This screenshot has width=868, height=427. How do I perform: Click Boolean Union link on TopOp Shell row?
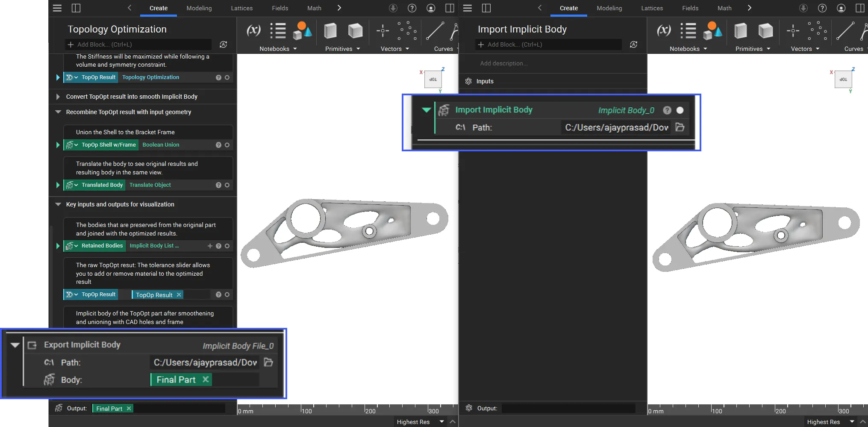point(161,145)
